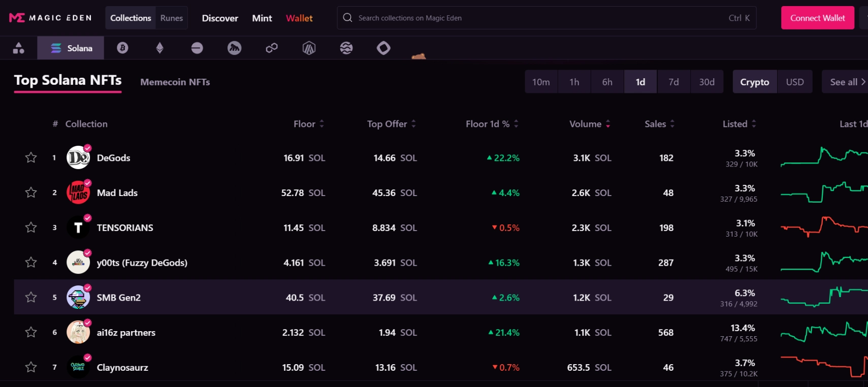Open the DeGods collection avatar

coord(78,157)
